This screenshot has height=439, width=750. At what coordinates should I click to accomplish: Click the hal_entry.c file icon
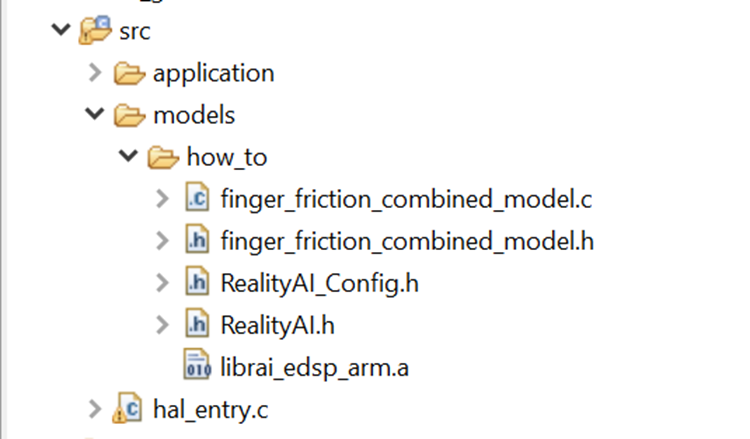(129, 409)
